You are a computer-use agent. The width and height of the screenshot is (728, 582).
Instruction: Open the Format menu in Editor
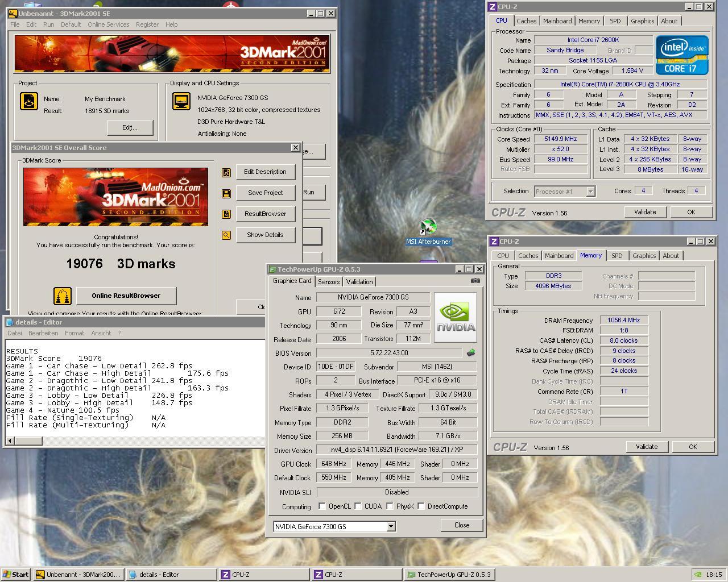click(75, 333)
